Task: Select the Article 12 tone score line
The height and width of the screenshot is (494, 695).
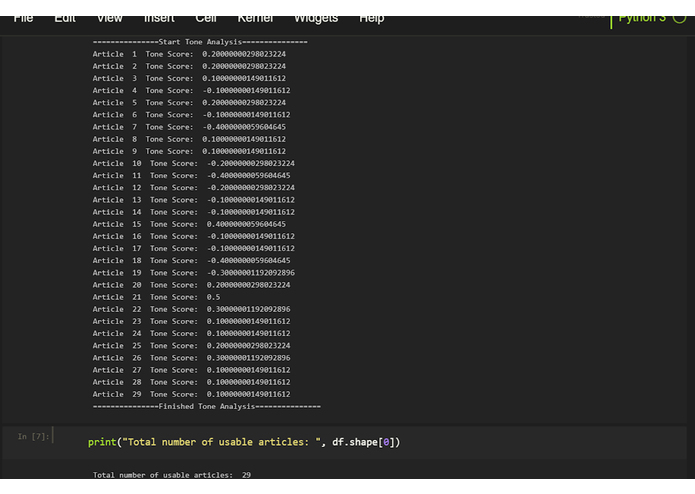Action: point(194,188)
